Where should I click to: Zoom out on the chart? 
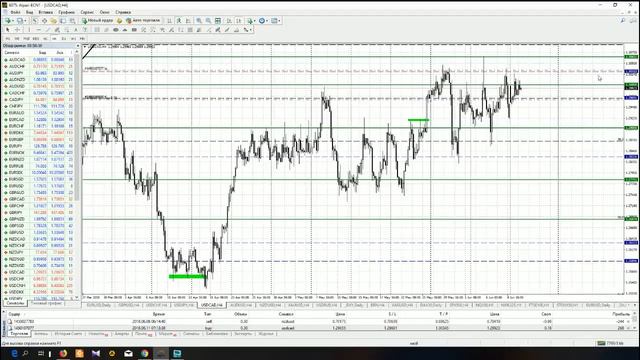(208, 20)
